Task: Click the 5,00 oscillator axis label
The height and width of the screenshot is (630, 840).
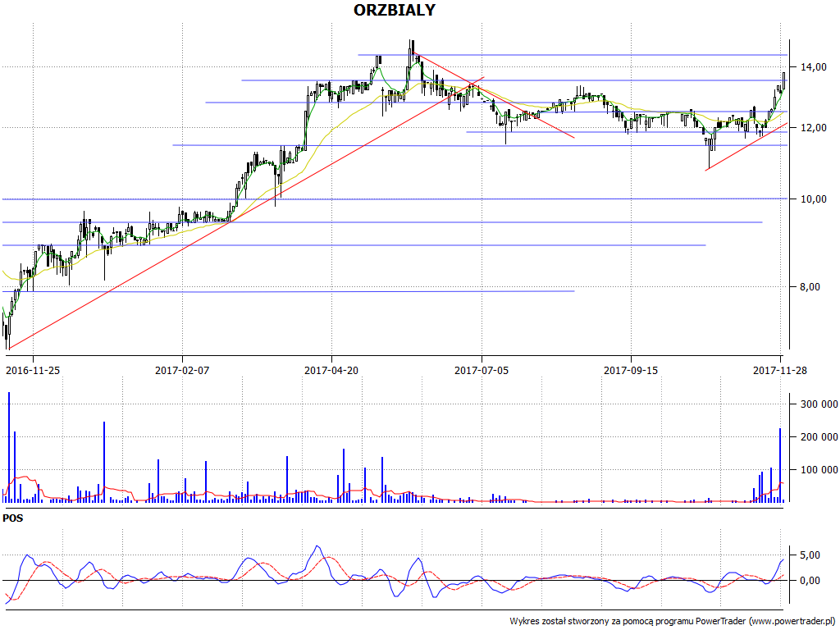Action: pyautogui.click(x=810, y=555)
